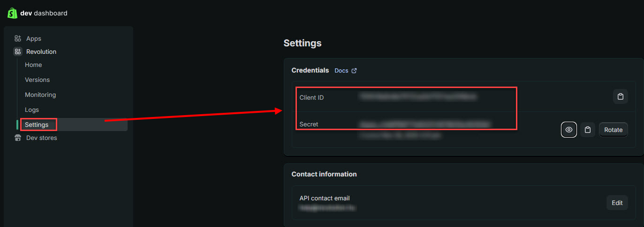Copy the Secret to clipboard
This screenshot has width=644, height=227.
coord(587,130)
